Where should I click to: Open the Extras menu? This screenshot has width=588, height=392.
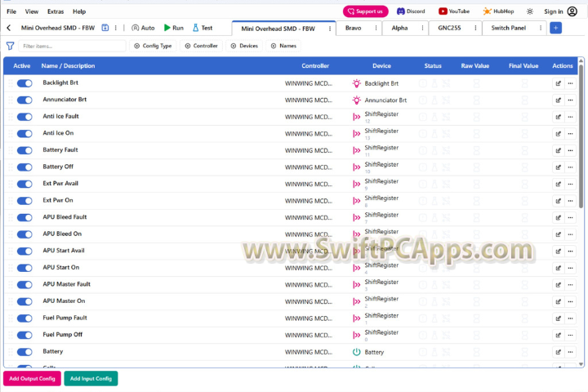click(56, 11)
